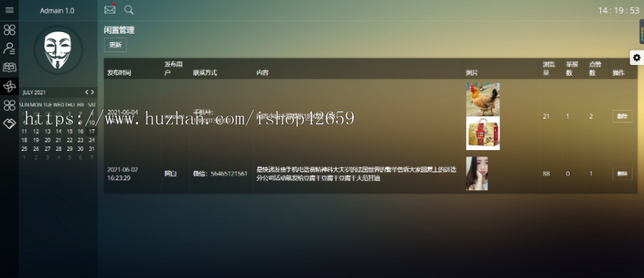Viewport: 644px width, 278px height.
Task: Click the 联系方式 column header
Action: click(x=205, y=73)
